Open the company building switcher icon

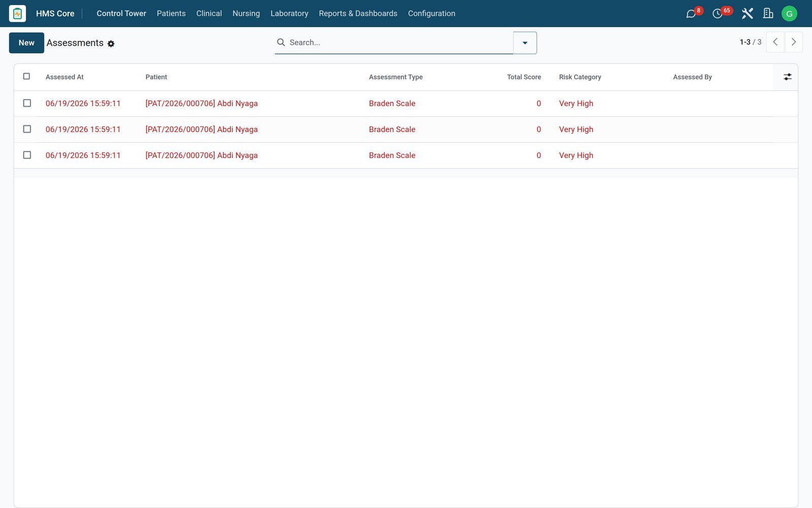pos(768,14)
